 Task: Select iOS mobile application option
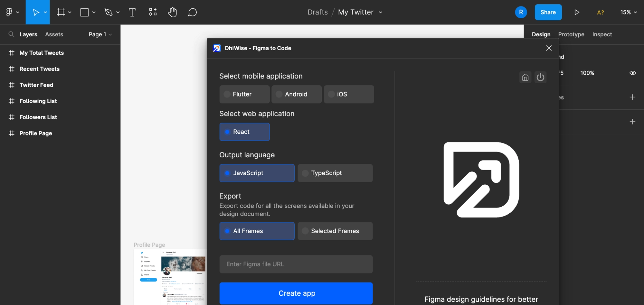click(x=349, y=94)
